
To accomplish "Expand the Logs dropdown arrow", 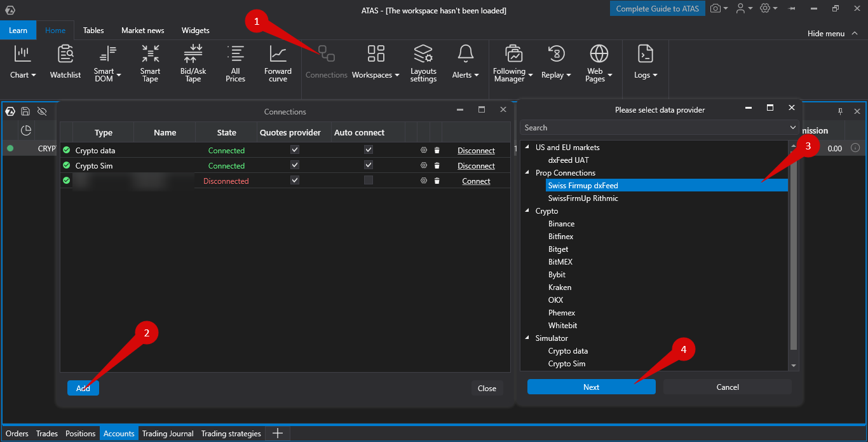I will pyautogui.click(x=654, y=75).
